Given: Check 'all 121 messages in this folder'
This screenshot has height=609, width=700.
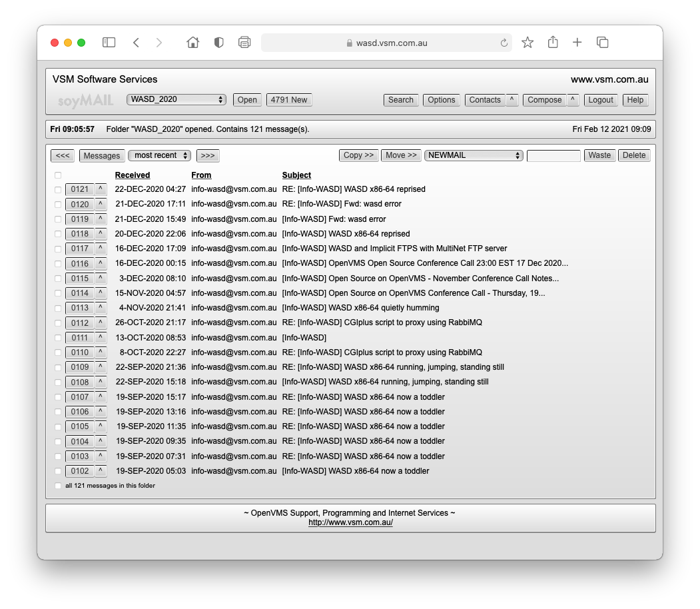Looking at the screenshot, I should click(58, 486).
